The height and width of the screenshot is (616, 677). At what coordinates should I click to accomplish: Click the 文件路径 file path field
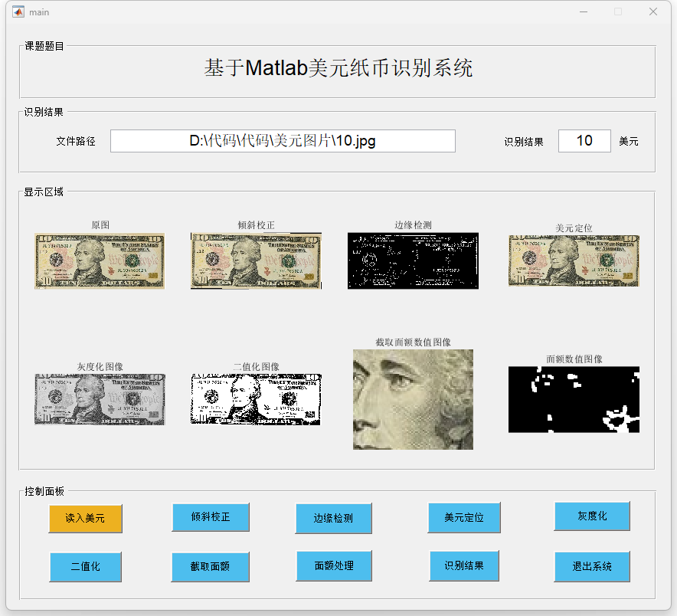click(x=283, y=141)
